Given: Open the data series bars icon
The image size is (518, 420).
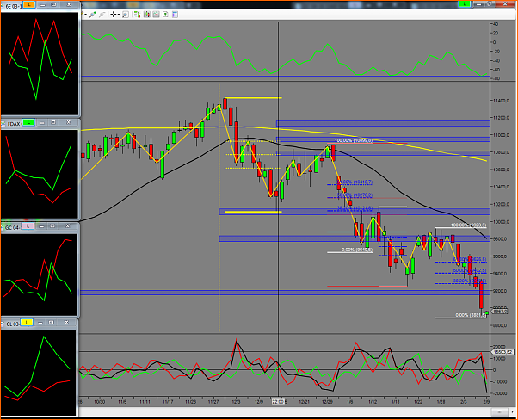Looking at the screenshot, I should coord(146,15).
